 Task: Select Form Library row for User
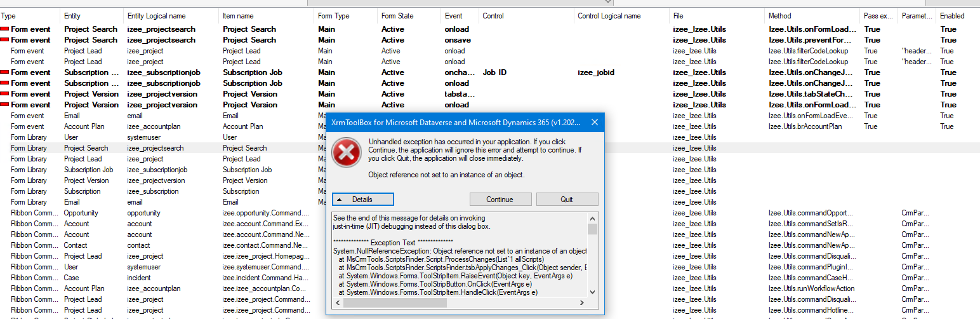(x=490, y=137)
